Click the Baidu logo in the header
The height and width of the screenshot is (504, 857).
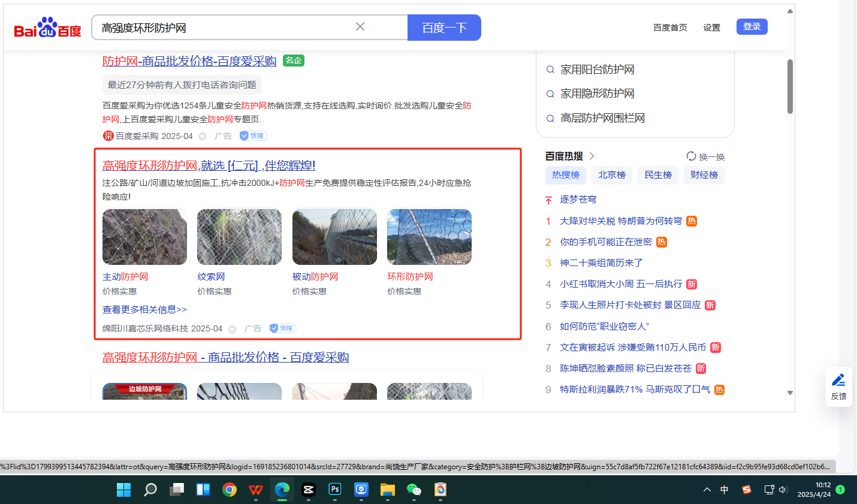pyautogui.click(x=47, y=28)
